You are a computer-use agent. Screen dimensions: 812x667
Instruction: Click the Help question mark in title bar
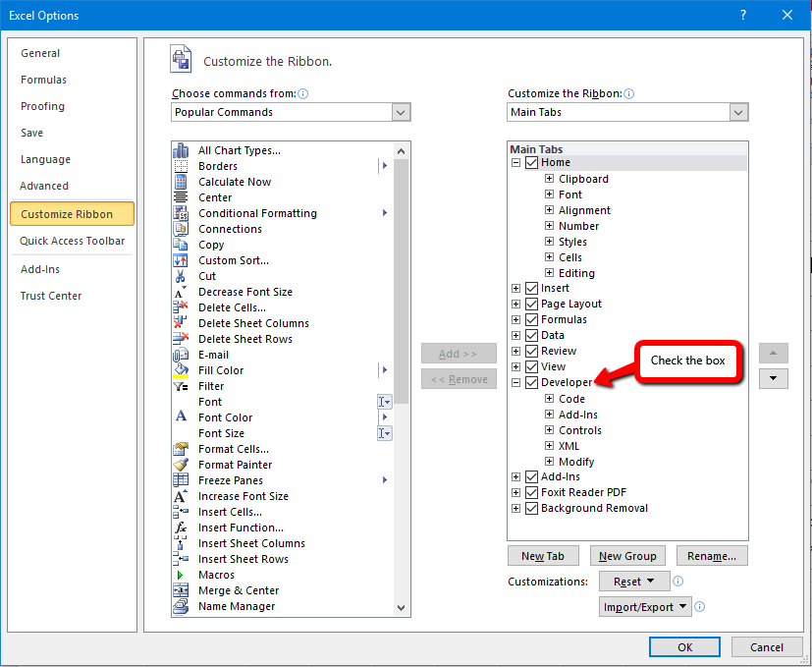(x=743, y=15)
